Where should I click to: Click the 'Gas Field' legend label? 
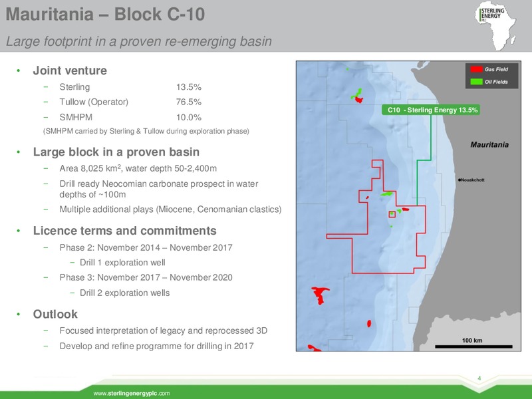[x=496, y=69]
